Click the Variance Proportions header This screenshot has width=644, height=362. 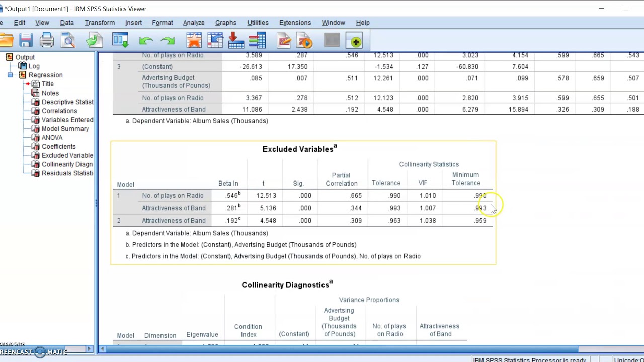click(369, 300)
